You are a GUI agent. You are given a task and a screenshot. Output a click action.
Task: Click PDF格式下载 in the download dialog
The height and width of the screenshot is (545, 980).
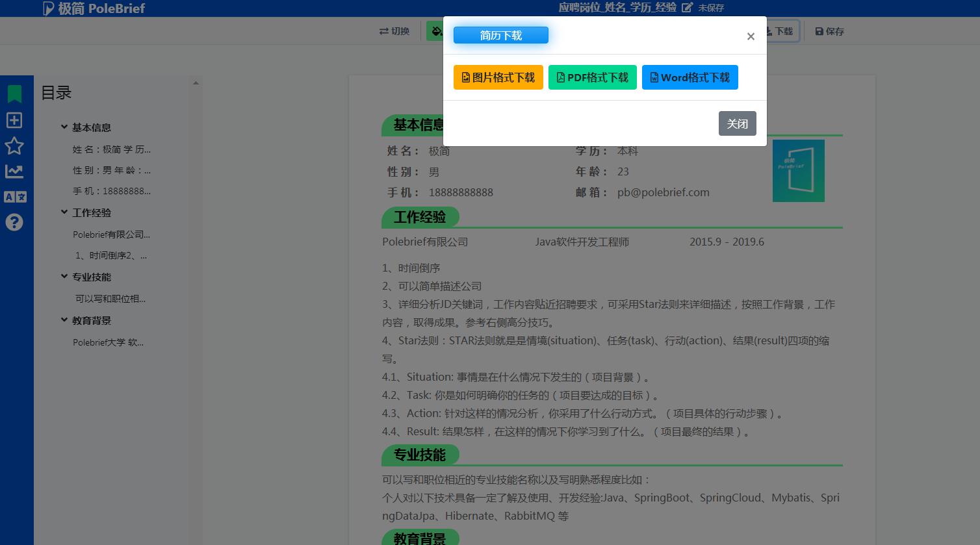592,77
